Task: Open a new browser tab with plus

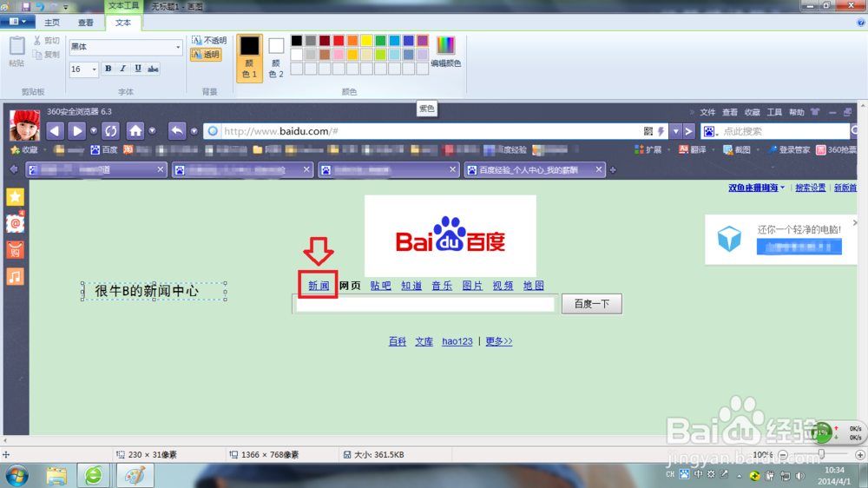Action: pos(613,170)
